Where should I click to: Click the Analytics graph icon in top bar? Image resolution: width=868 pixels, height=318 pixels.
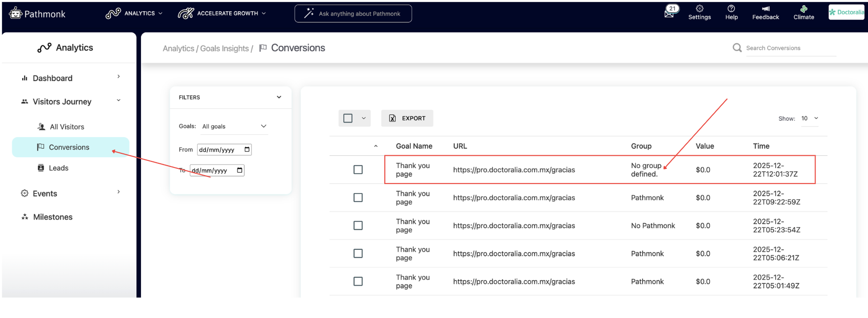coord(113,13)
